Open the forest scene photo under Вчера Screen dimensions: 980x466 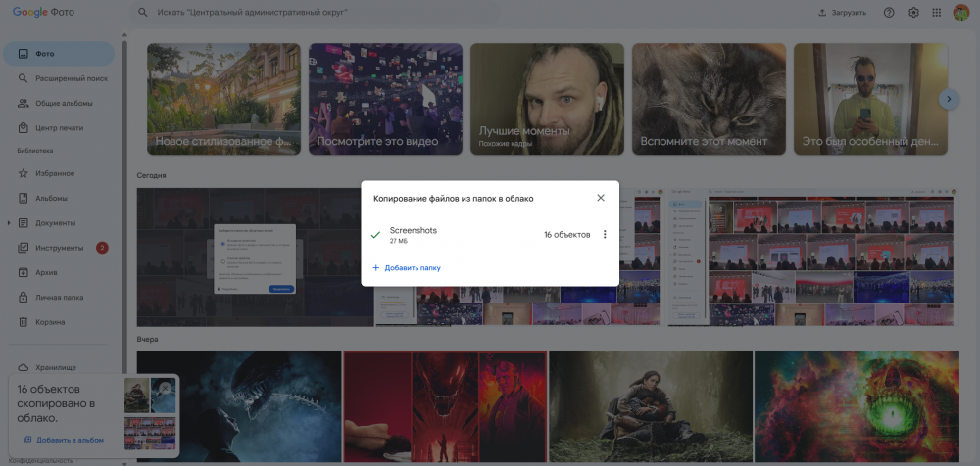(x=651, y=407)
